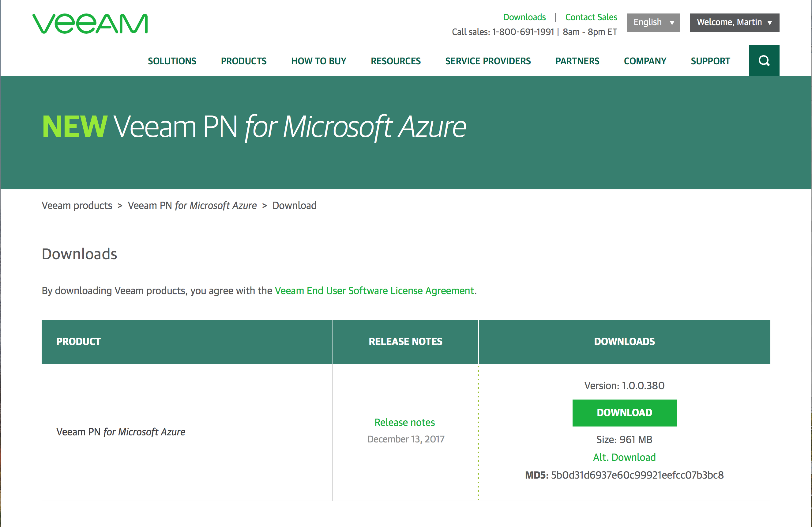Click the December 13, 2017 date
812x527 pixels.
406,439
